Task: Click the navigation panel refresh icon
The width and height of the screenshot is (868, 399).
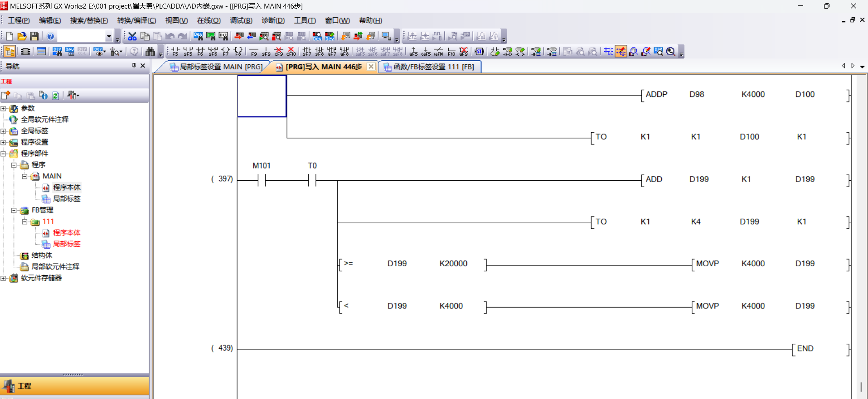Action: pos(55,96)
